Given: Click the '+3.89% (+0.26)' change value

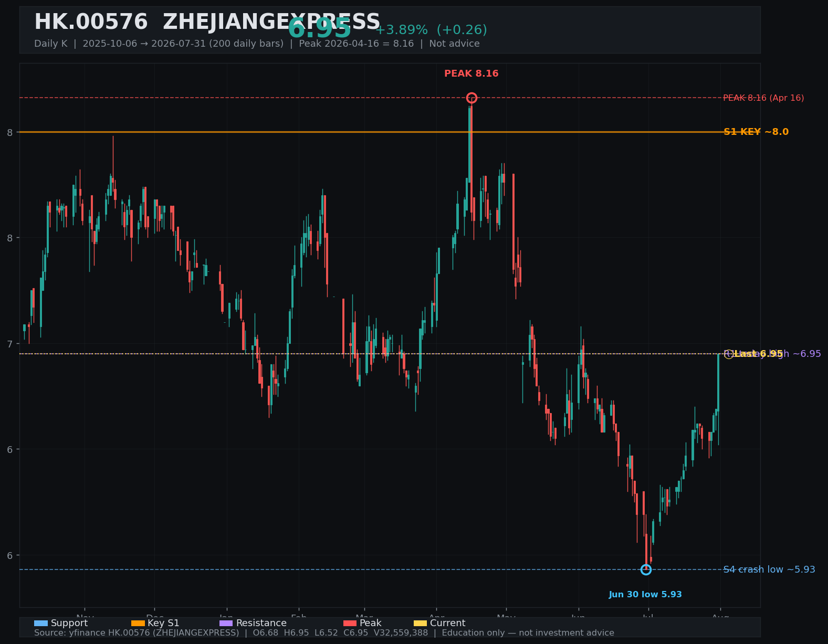Looking at the screenshot, I should 431,30.
